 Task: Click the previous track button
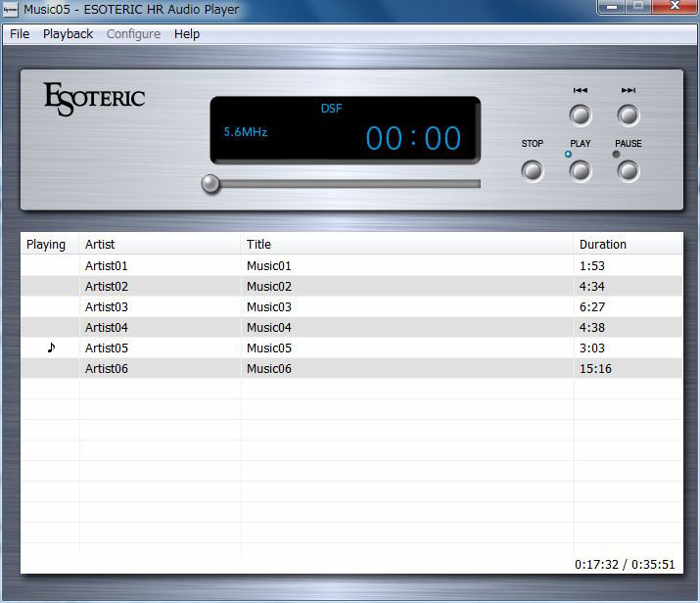point(581,116)
